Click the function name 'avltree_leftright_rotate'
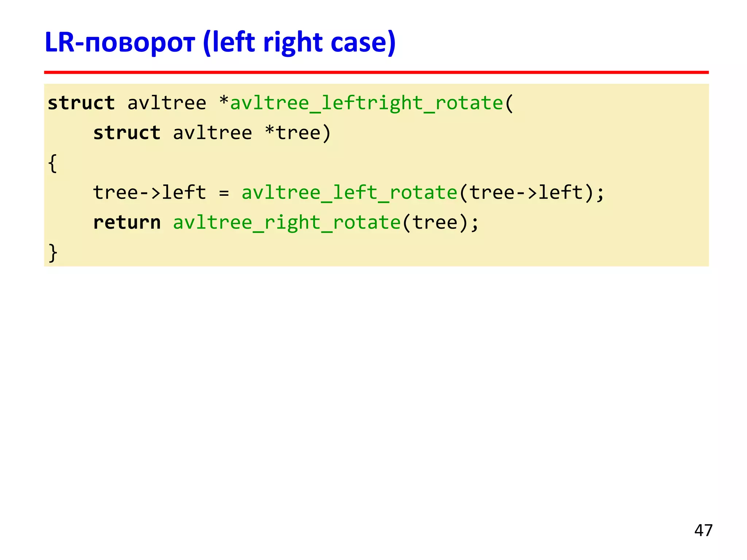 pyautogui.click(x=367, y=103)
